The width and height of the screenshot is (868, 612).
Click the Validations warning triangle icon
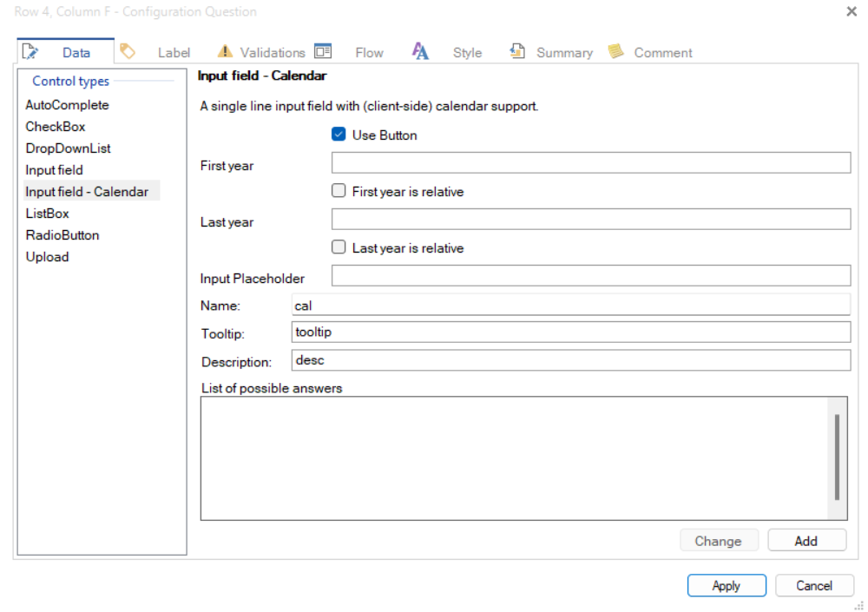[x=225, y=51]
